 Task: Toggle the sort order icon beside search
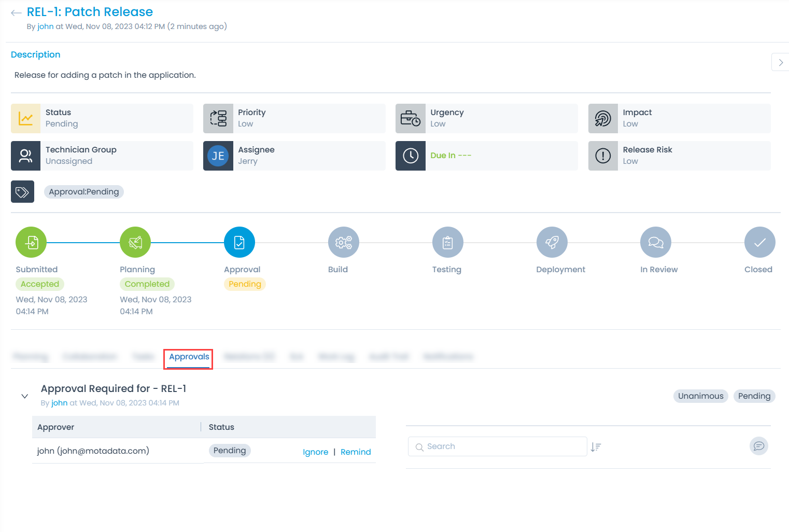coord(596,447)
